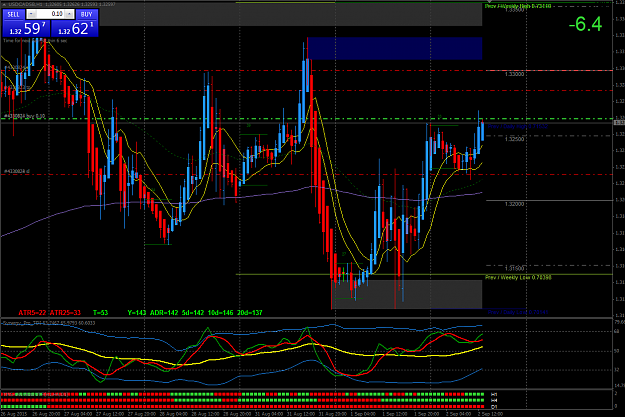Click the oscillator indicator title text

point(49,323)
